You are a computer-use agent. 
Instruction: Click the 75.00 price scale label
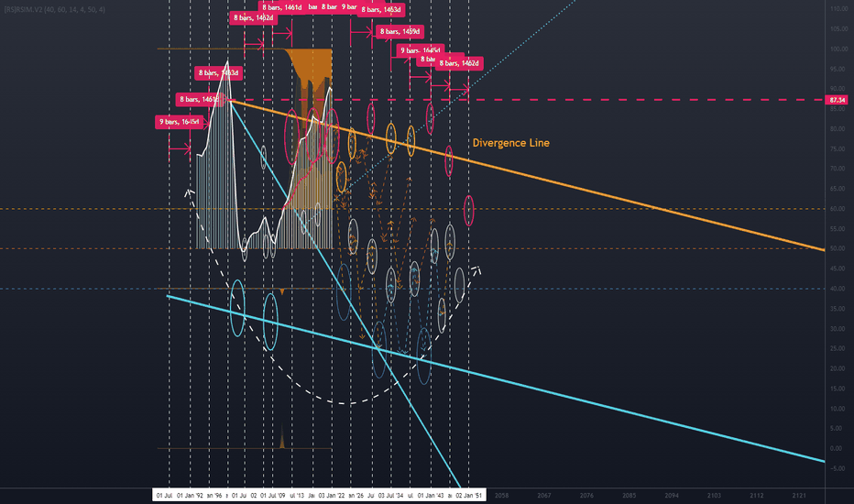(x=838, y=148)
